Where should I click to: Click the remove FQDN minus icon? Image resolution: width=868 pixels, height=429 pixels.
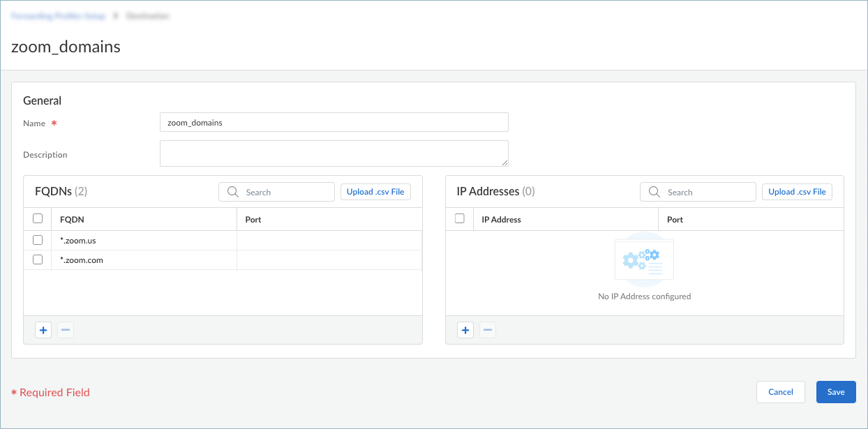66,330
